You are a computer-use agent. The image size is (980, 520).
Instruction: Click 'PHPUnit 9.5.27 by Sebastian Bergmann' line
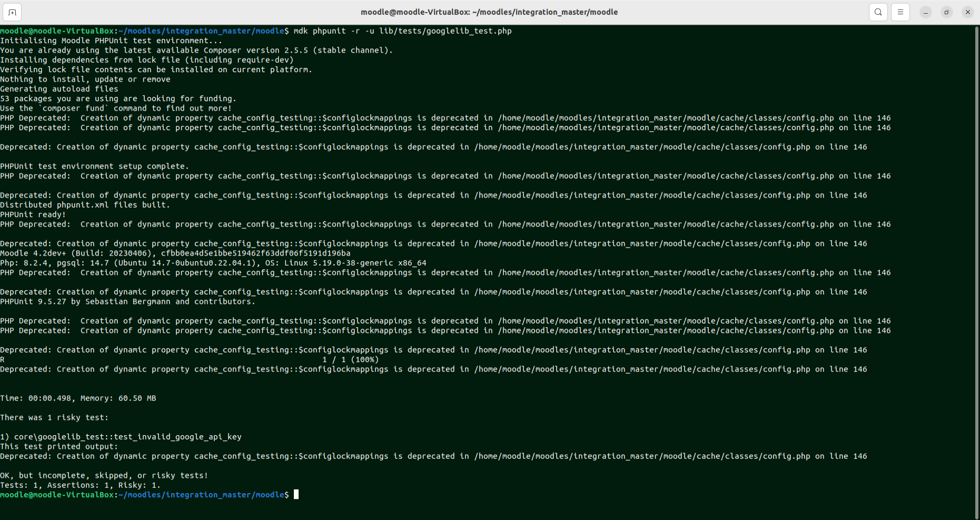(x=127, y=302)
